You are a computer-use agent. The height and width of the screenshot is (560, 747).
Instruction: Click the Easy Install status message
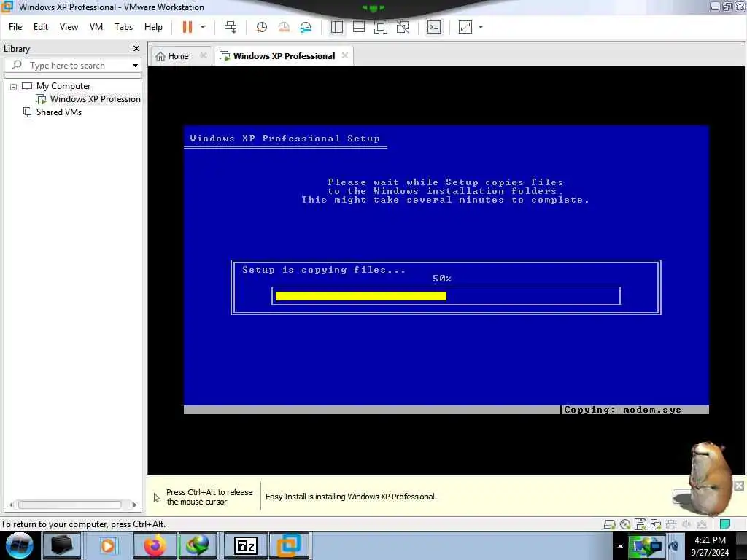pyautogui.click(x=351, y=497)
